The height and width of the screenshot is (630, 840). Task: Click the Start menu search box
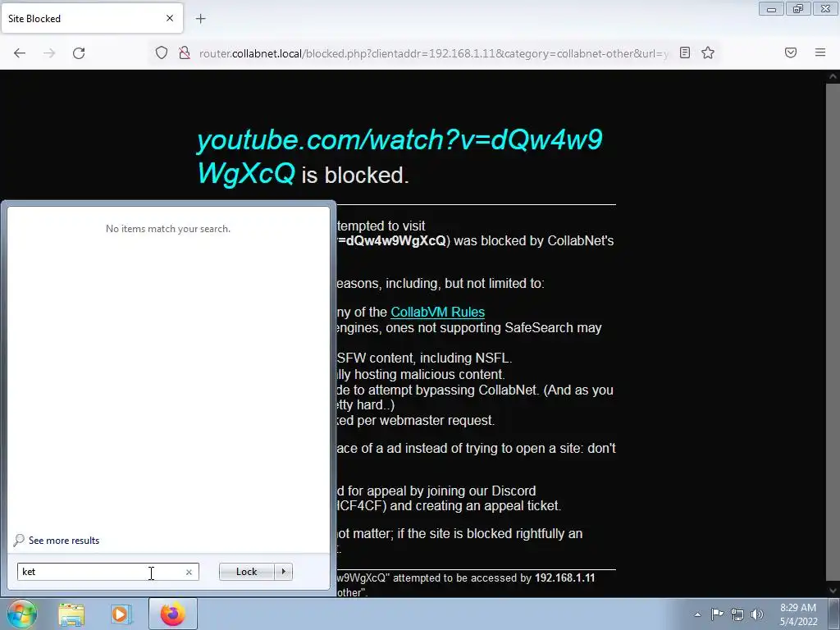[x=107, y=572]
